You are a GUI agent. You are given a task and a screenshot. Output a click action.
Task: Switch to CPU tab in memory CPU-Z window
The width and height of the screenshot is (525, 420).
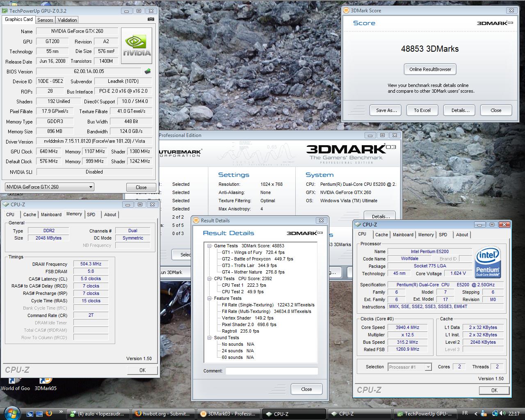(x=10, y=215)
